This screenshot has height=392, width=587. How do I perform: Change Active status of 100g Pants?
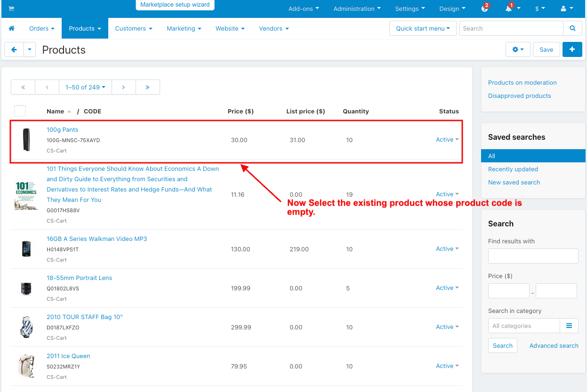click(447, 140)
